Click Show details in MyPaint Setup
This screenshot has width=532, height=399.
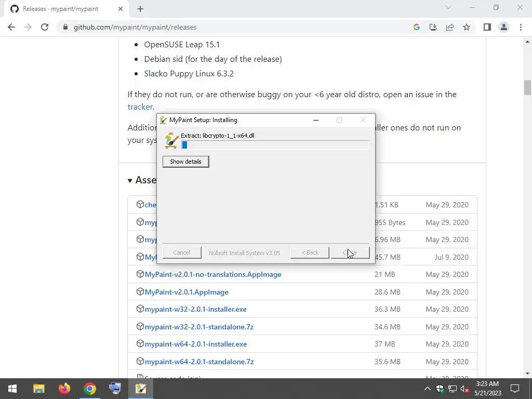click(x=185, y=162)
